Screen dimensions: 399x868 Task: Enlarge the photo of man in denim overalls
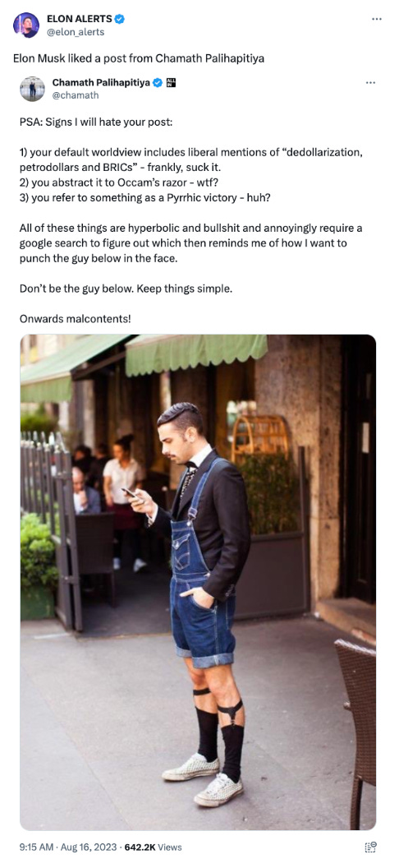pyautogui.click(x=198, y=582)
